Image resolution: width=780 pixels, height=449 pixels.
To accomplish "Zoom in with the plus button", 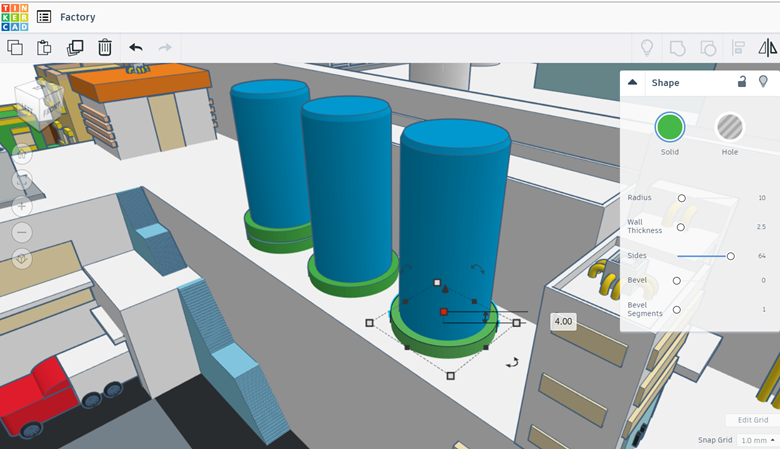I will (22, 206).
